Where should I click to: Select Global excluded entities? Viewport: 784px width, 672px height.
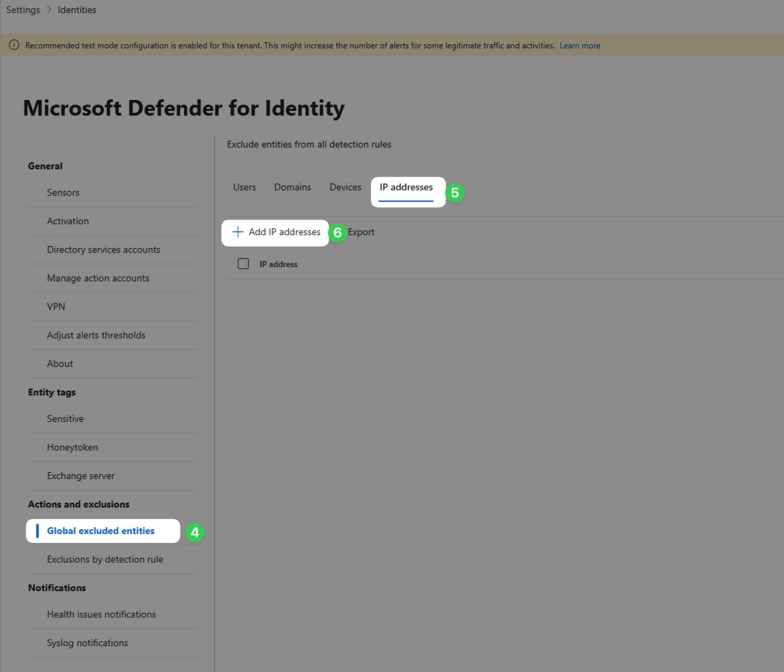[101, 531]
